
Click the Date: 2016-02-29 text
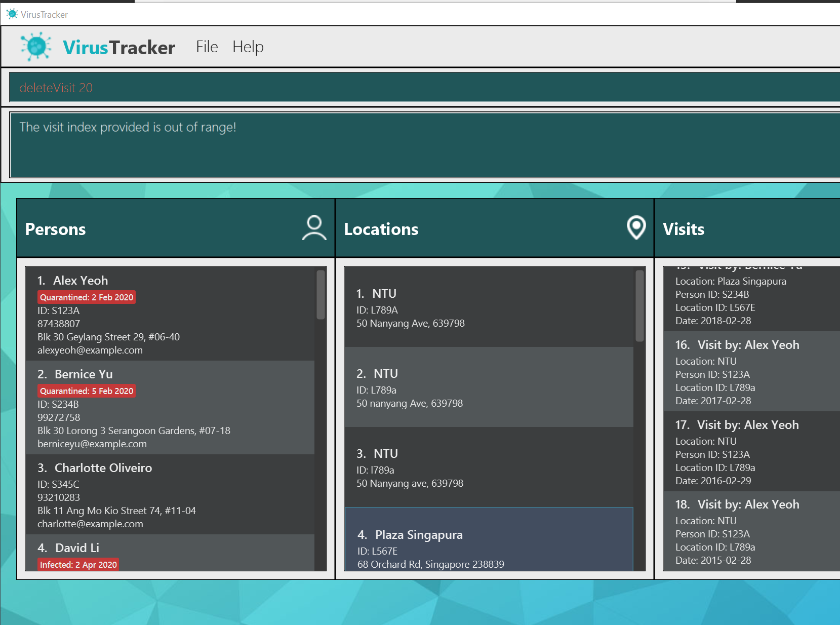[x=713, y=481]
